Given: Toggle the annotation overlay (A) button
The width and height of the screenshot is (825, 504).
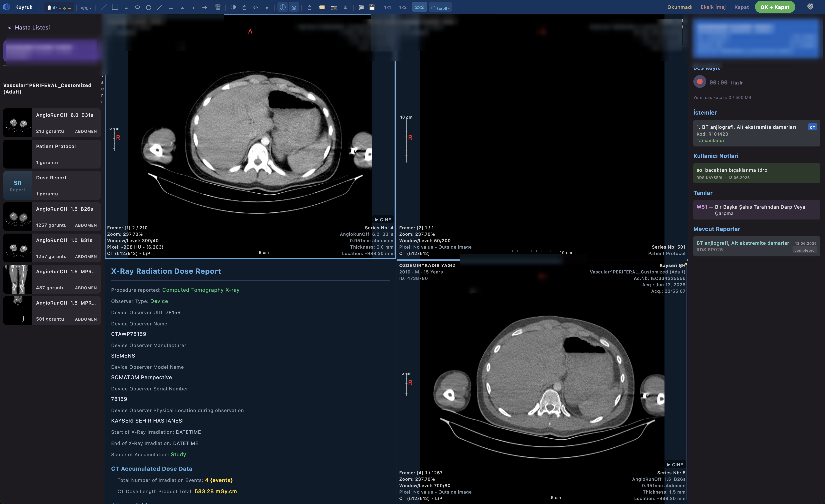Looking at the screenshot, I should tap(294, 7).
